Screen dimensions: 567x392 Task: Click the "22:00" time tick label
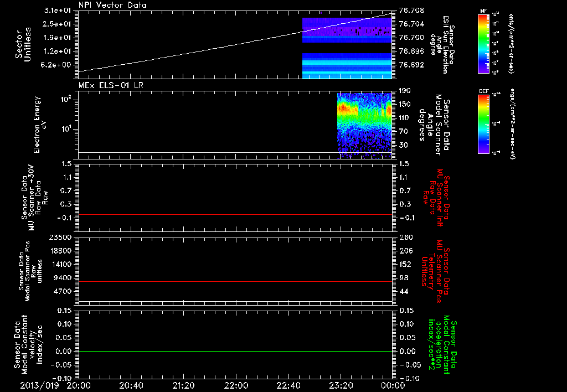(x=236, y=385)
